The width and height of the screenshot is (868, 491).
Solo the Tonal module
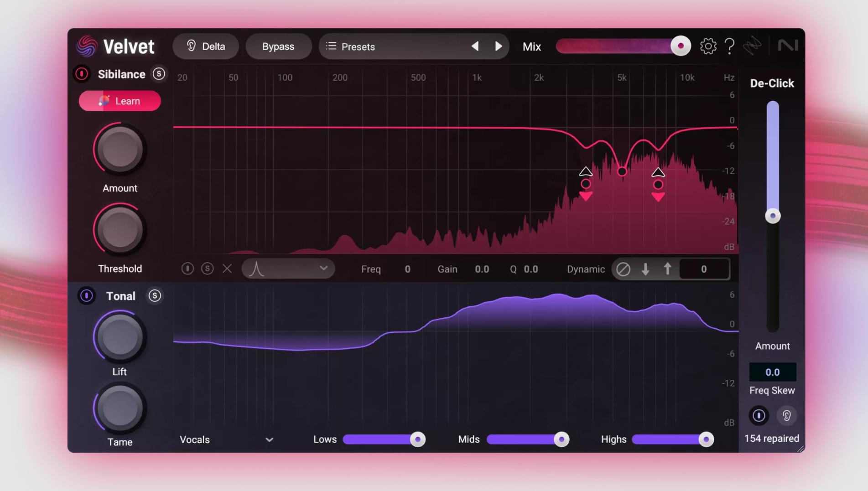point(155,296)
